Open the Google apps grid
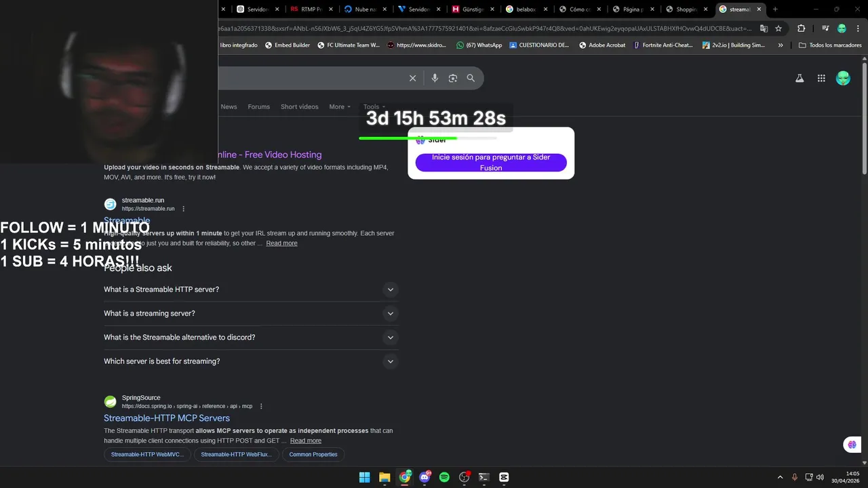Viewport: 868px width, 488px height. (821, 79)
